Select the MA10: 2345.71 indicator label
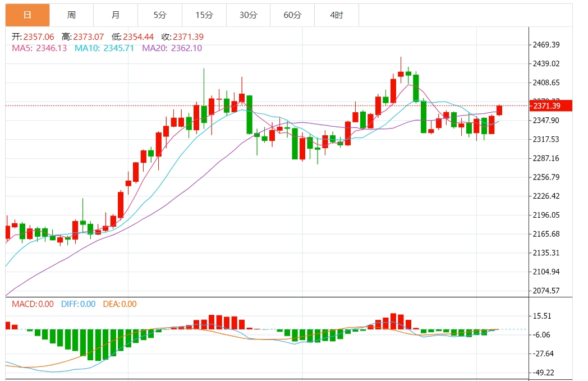This screenshot has height=381, width=588. coord(104,48)
